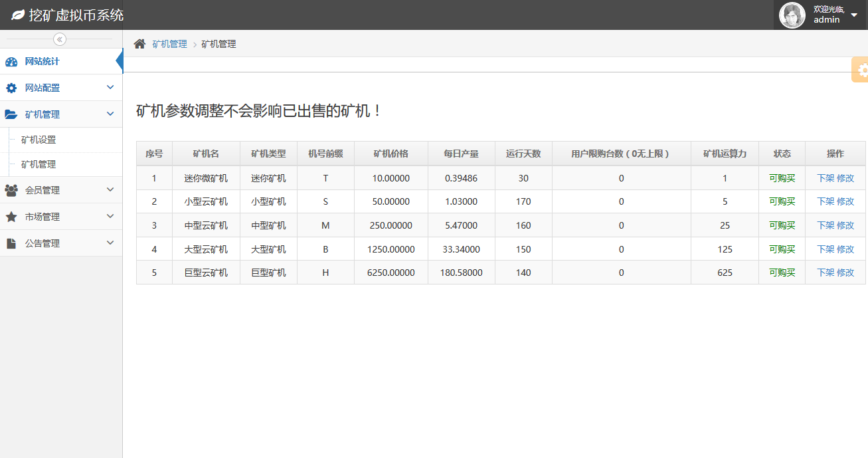
Task: Click the dashboard icon beside 网站统计
Action: pyautogui.click(x=11, y=62)
